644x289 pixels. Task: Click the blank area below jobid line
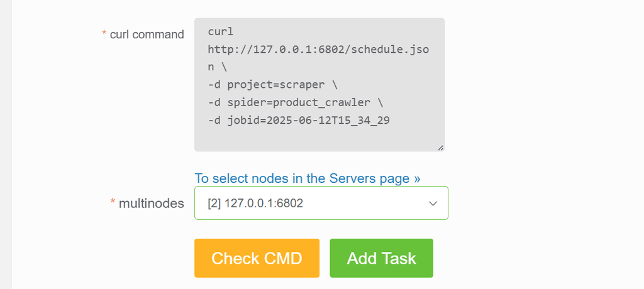point(319,139)
